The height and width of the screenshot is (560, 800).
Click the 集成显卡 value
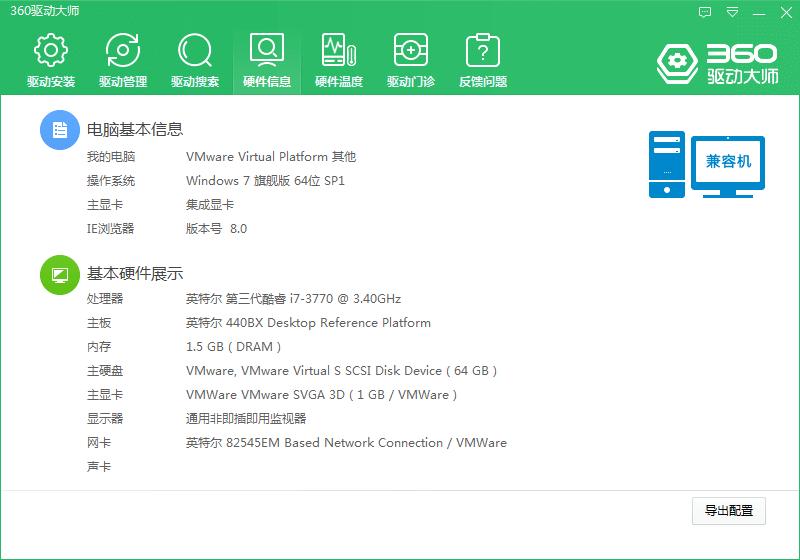[210, 205]
